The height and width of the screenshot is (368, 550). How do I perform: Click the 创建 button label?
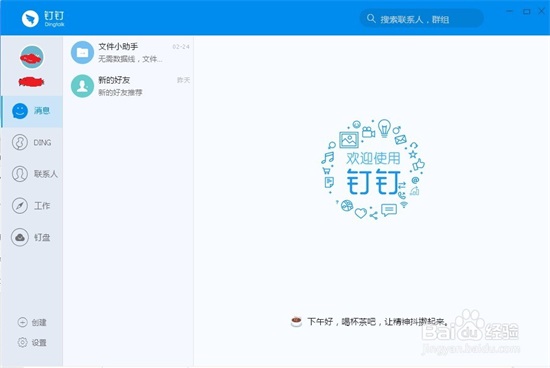tap(39, 322)
